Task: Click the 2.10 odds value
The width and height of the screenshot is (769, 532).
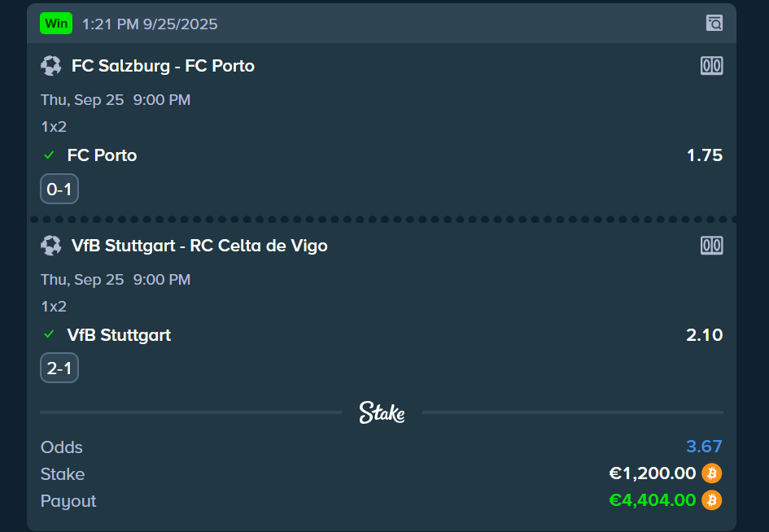Action: pos(705,335)
